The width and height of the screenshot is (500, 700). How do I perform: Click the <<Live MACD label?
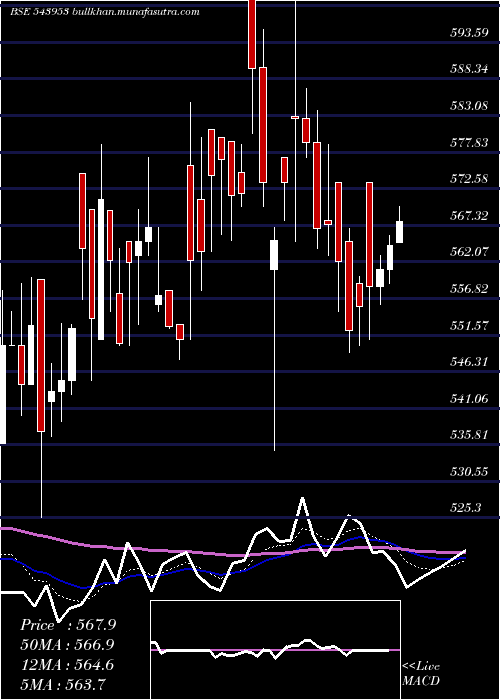421,674
